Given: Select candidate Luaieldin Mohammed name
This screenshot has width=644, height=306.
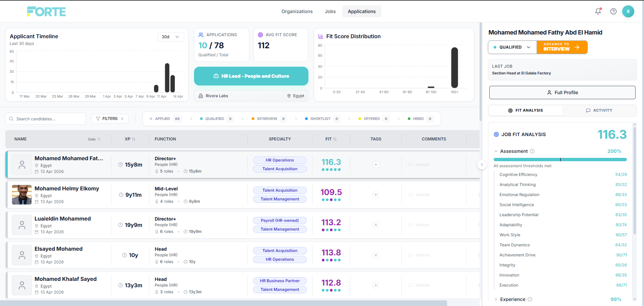Looking at the screenshot, I should (63, 219).
